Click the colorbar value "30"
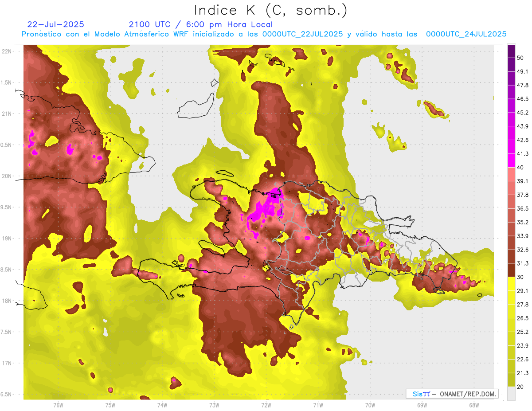 point(521,277)
